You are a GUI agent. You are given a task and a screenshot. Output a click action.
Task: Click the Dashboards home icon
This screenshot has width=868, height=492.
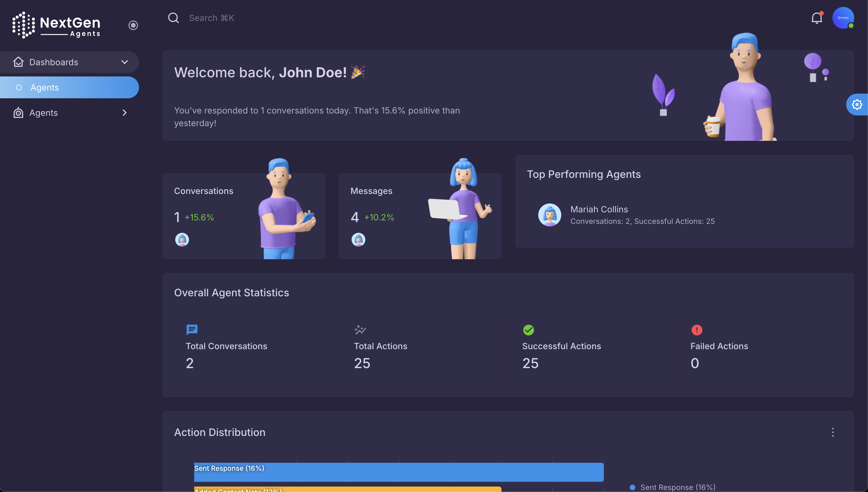coord(19,62)
